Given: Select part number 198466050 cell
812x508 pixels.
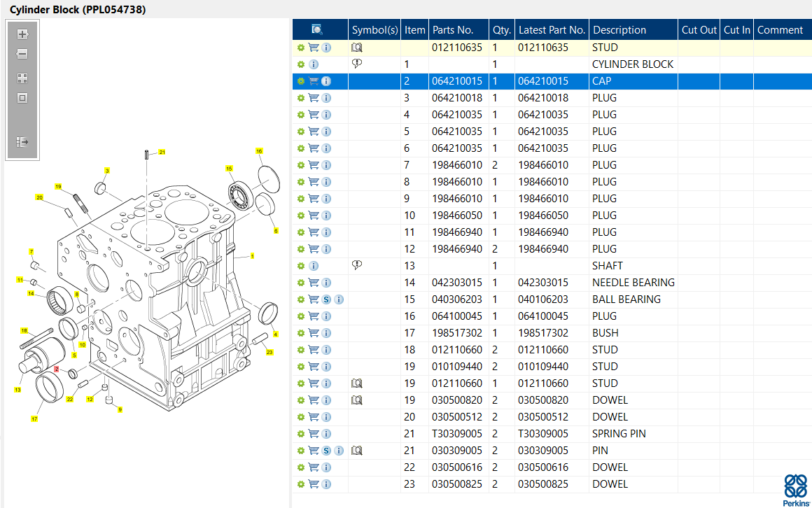Looking at the screenshot, I should (x=457, y=216).
